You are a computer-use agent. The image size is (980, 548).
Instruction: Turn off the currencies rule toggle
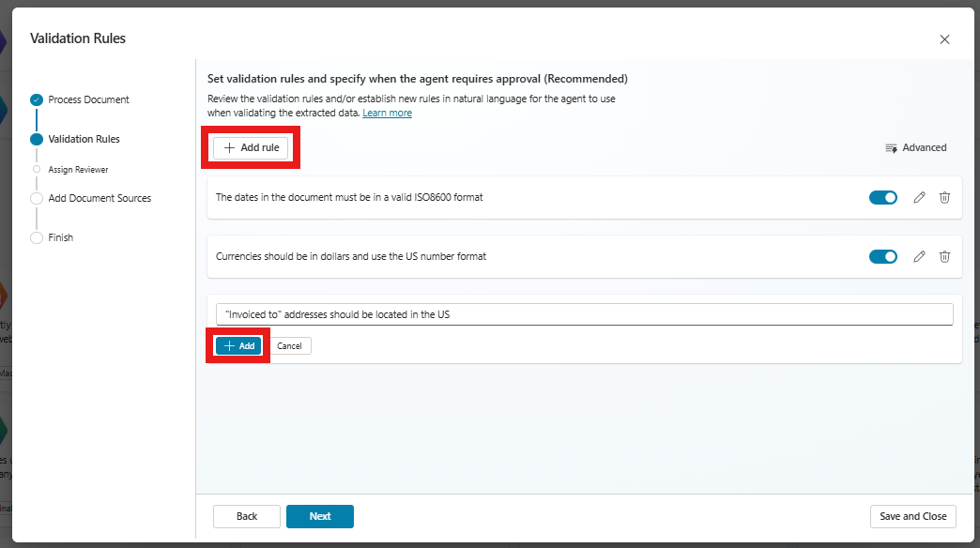pos(882,256)
